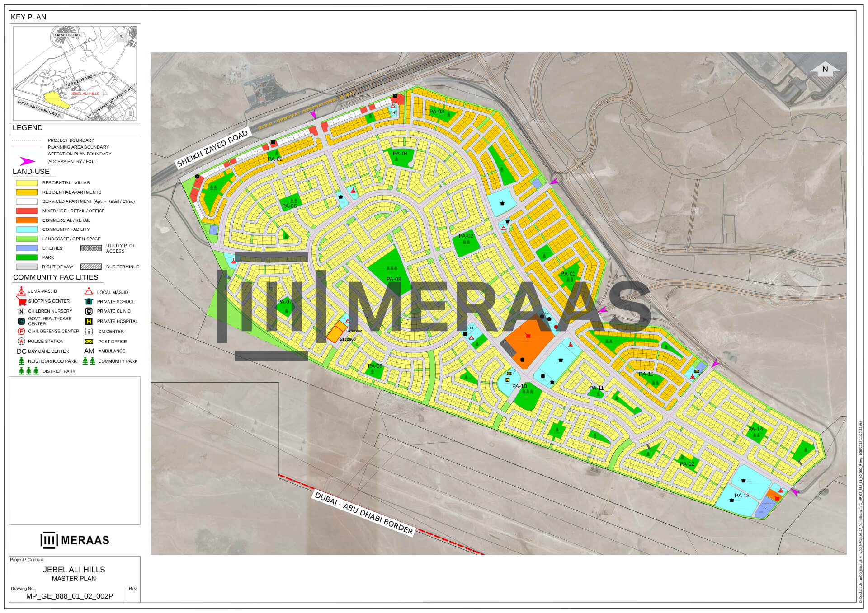Click the north arrow on main map

825,69
